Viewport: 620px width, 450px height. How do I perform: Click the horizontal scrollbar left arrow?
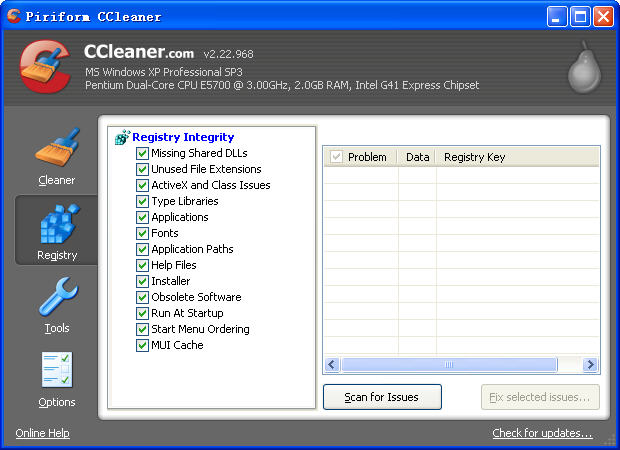point(332,365)
